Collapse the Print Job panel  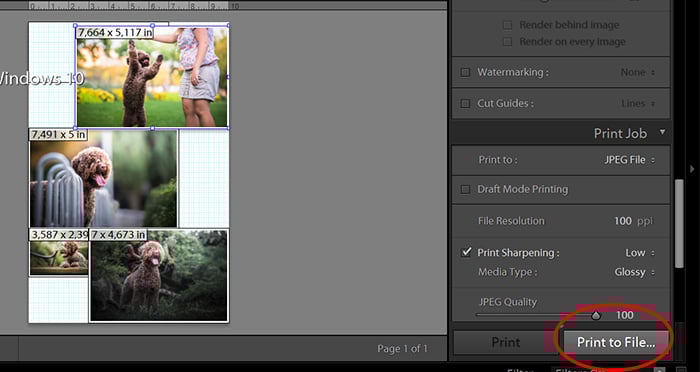[662, 132]
